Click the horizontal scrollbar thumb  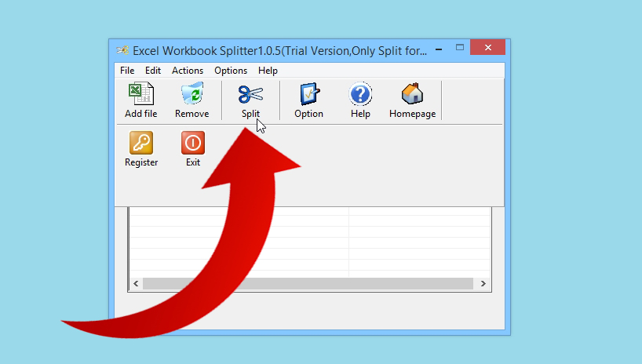pos(308,283)
